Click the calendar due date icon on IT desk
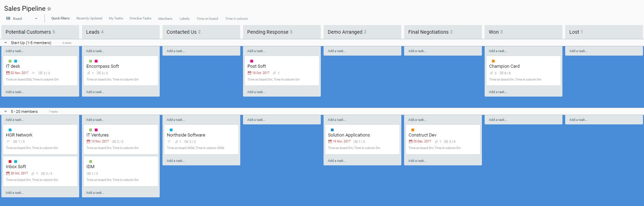This screenshot has height=206, width=644. point(8,73)
